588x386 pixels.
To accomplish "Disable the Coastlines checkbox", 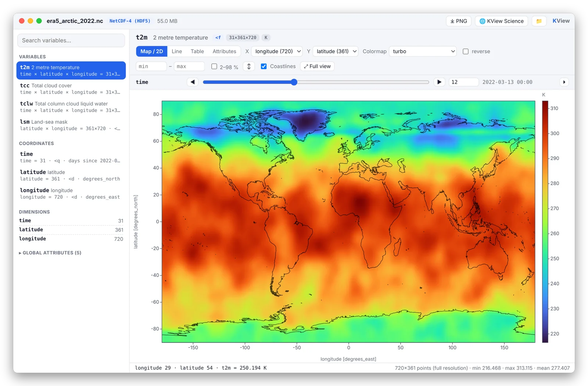I will (263, 66).
